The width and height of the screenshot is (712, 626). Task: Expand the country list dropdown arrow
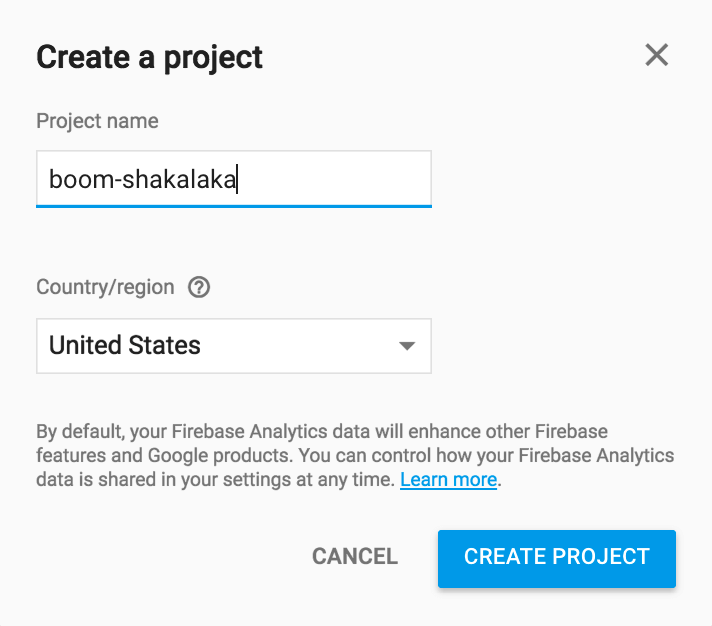407,346
